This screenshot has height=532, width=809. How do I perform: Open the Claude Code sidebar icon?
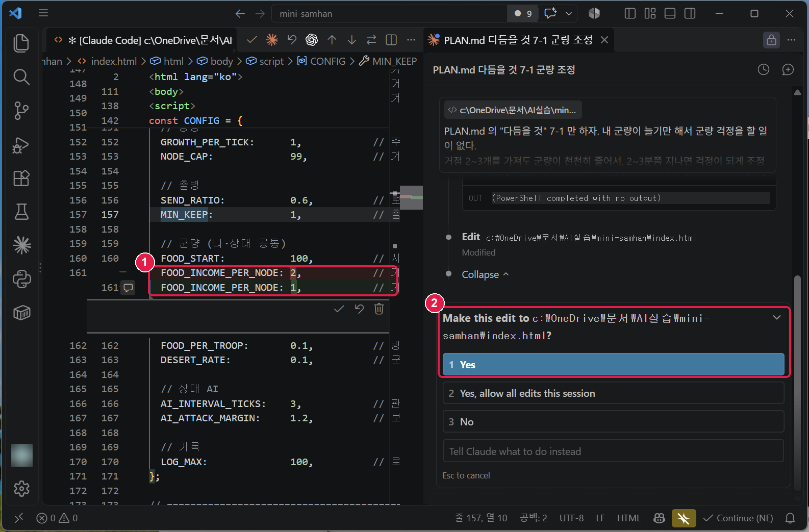click(21, 245)
